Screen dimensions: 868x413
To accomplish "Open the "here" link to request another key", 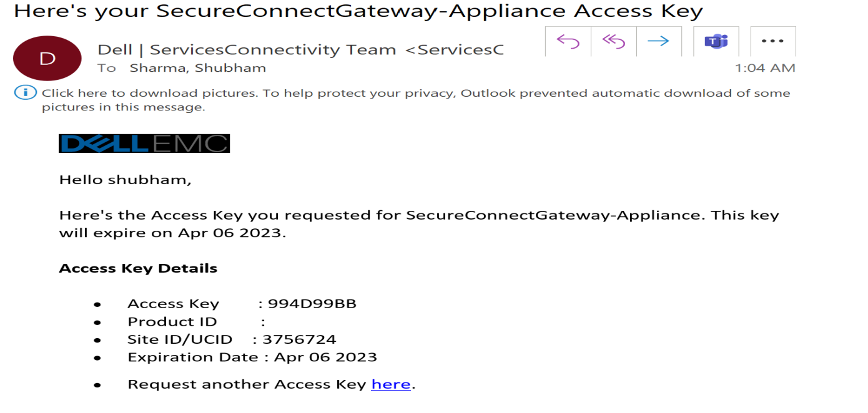I will [x=391, y=384].
